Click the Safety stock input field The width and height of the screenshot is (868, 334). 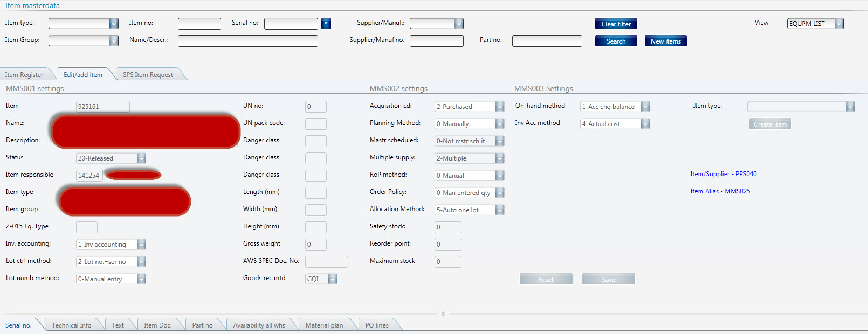447,227
